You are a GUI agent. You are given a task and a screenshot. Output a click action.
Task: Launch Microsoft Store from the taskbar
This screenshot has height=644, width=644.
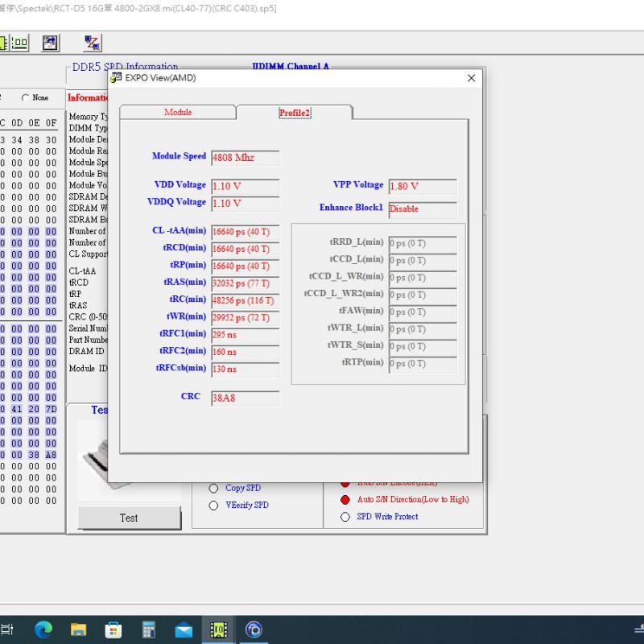coord(114,630)
